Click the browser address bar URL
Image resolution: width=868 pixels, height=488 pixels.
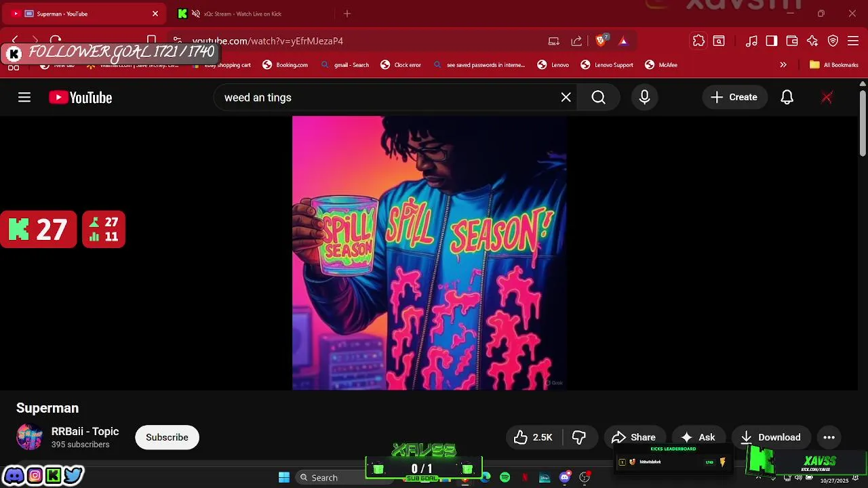pyautogui.click(x=267, y=41)
